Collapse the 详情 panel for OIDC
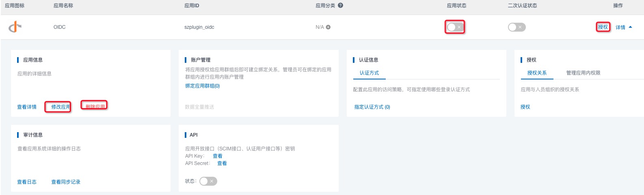Image resolution: width=644 pixels, height=195 pixels. click(624, 27)
